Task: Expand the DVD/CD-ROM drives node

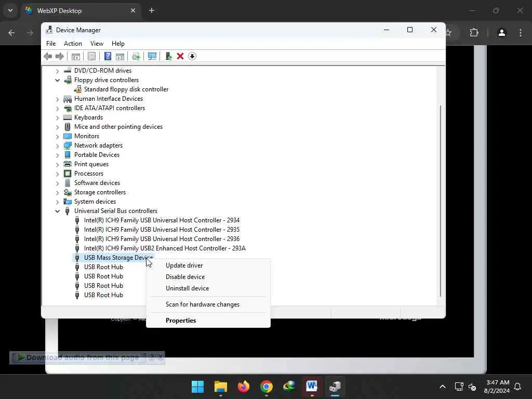Action: tap(57, 71)
